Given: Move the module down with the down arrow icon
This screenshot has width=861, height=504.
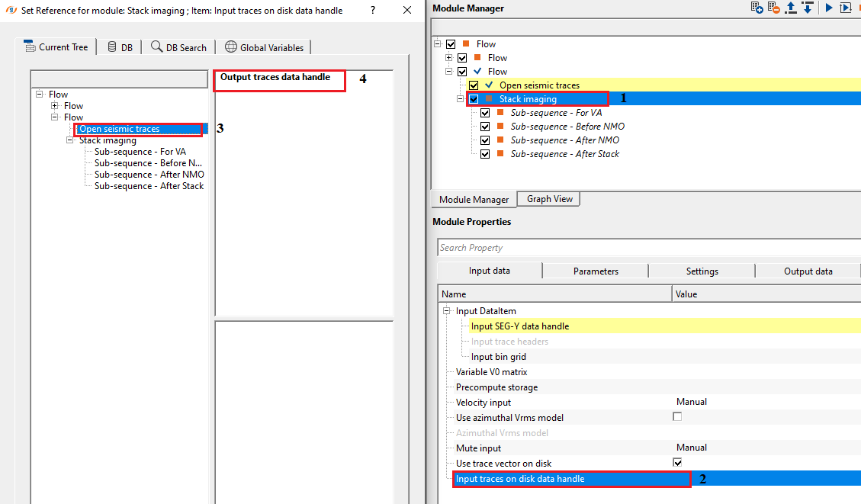Looking at the screenshot, I should (807, 8).
